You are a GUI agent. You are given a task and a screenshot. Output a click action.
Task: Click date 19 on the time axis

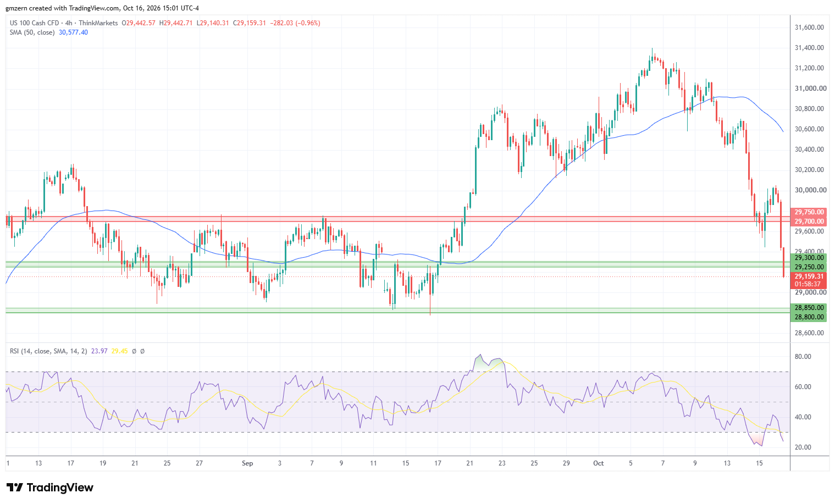103,463
